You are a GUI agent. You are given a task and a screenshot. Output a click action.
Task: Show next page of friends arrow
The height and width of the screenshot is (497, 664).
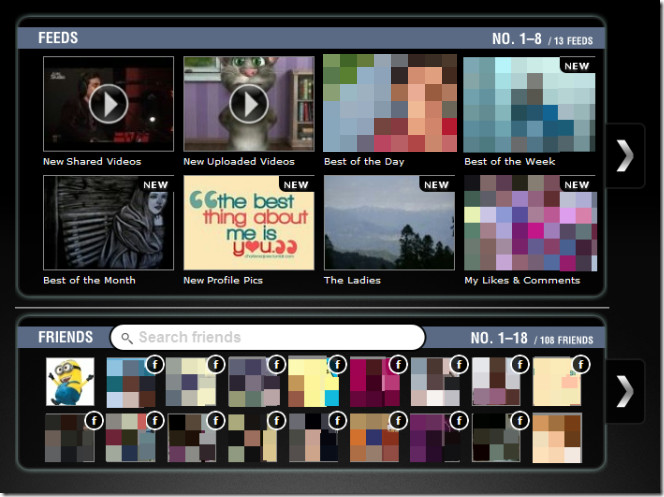[625, 391]
